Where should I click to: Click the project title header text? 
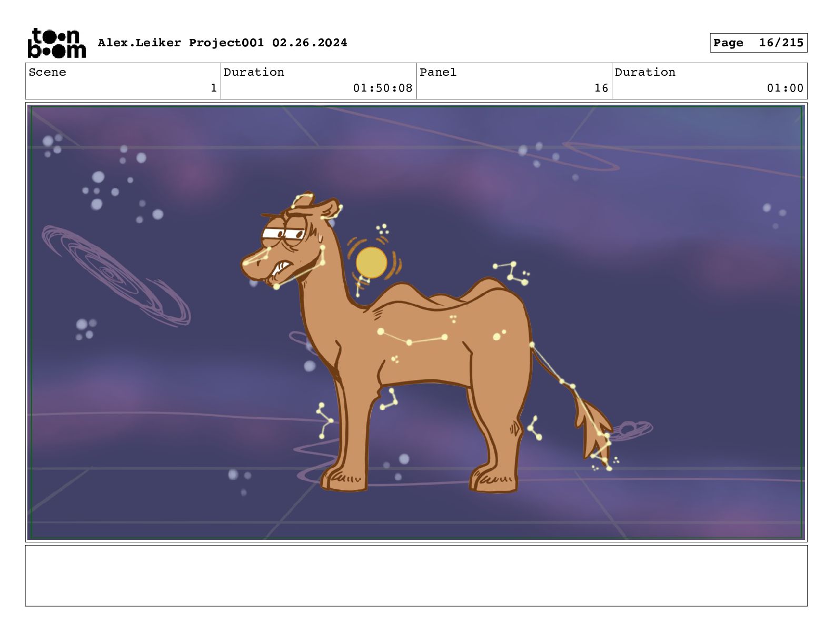point(222,43)
